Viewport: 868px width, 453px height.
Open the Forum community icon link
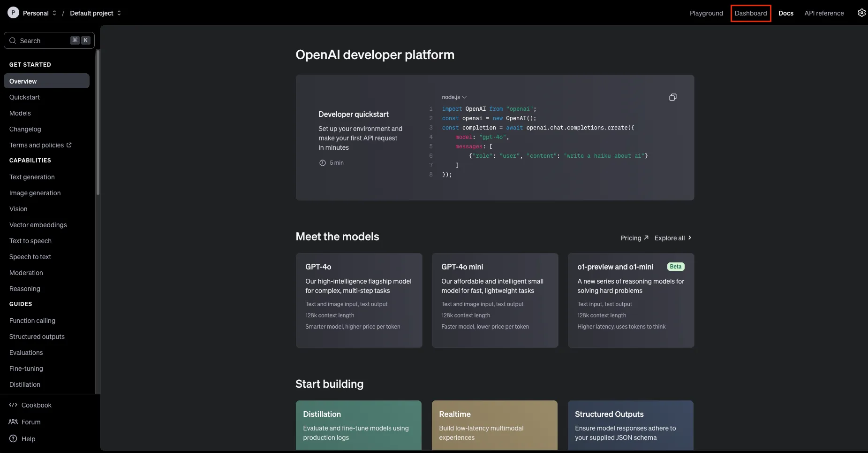pos(13,422)
